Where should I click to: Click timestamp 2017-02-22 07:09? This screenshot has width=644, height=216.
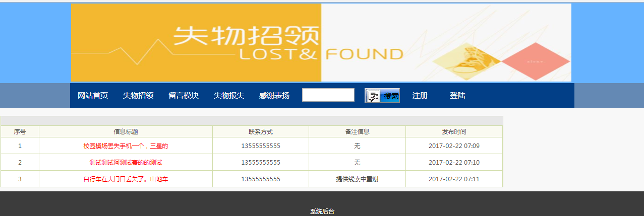[454, 146]
